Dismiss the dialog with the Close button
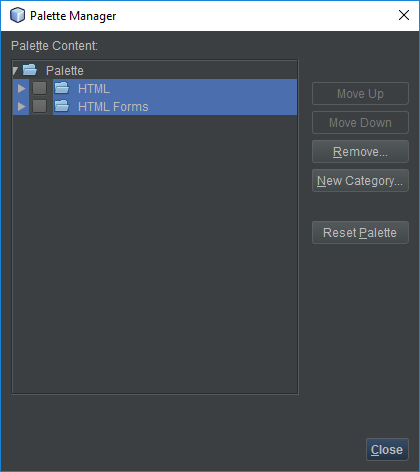 pyautogui.click(x=387, y=449)
